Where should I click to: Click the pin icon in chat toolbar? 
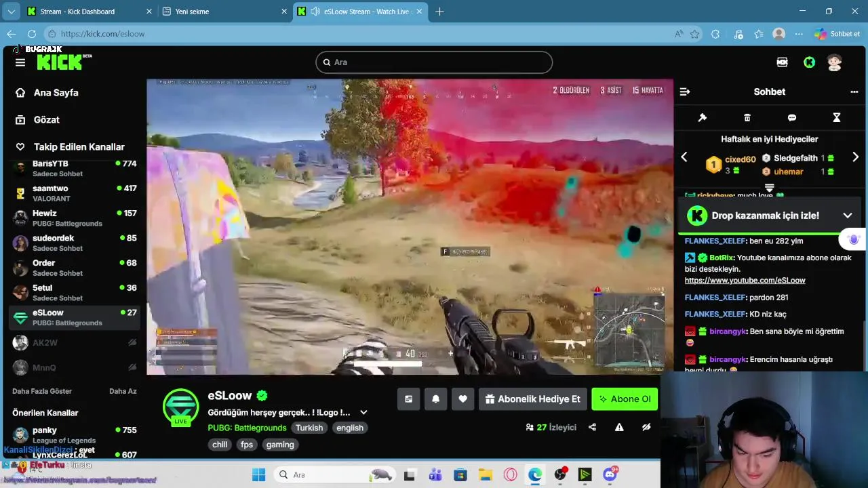click(x=703, y=118)
